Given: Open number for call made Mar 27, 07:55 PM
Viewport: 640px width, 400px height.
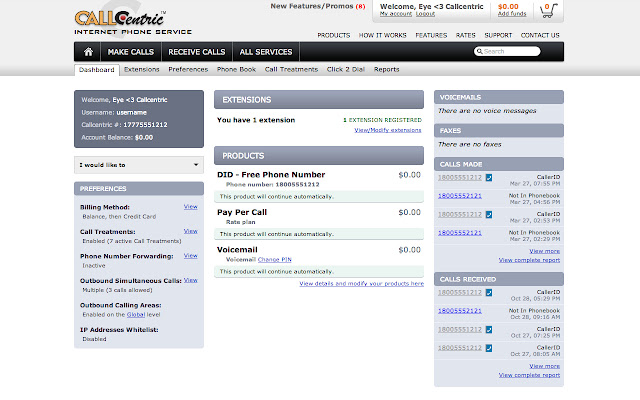Looking at the screenshot, I should click(x=460, y=178).
